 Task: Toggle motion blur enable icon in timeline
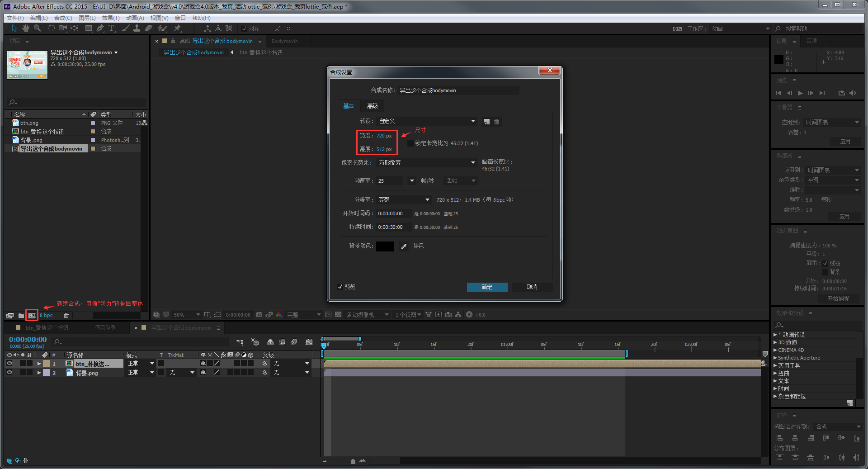[x=294, y=342]
